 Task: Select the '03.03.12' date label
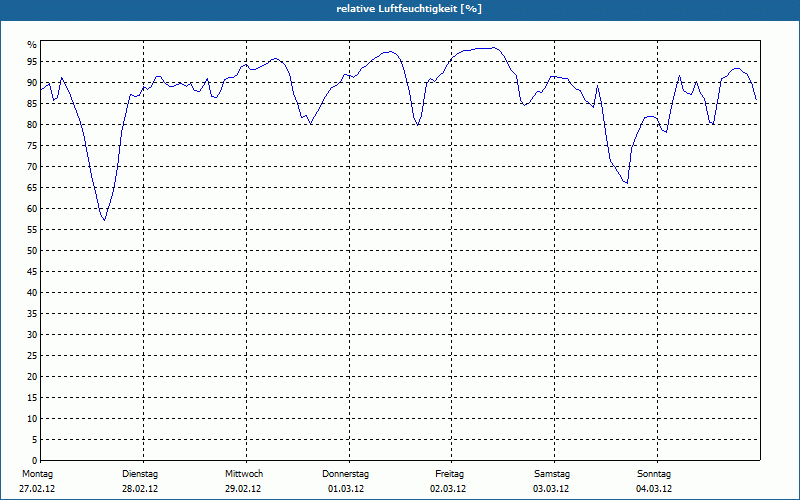coord(551,489)
